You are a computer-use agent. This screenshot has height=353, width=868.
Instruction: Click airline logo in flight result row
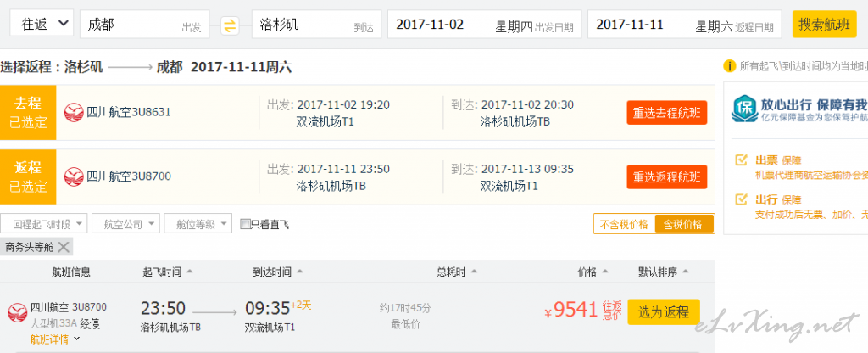18,312
